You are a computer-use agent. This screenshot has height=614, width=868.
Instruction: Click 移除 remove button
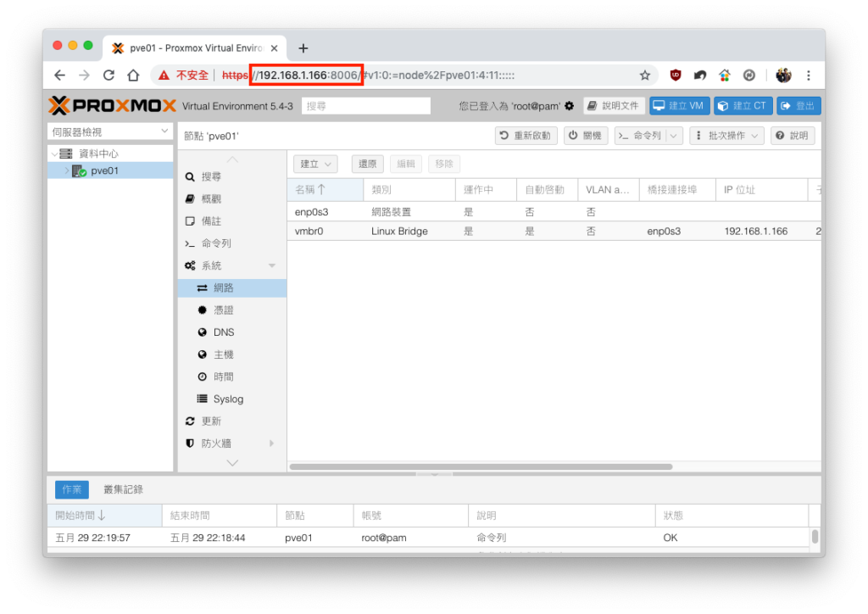444,164
